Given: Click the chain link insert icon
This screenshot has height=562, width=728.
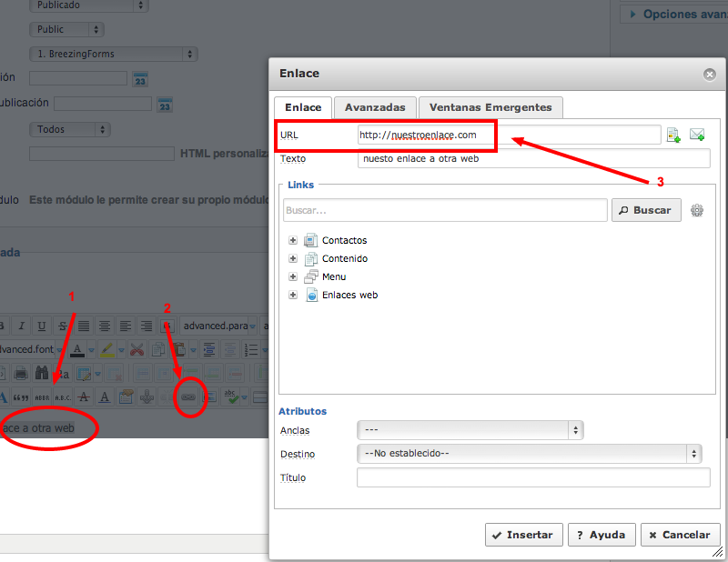Looking at the screenshot, I should point(188,397).
